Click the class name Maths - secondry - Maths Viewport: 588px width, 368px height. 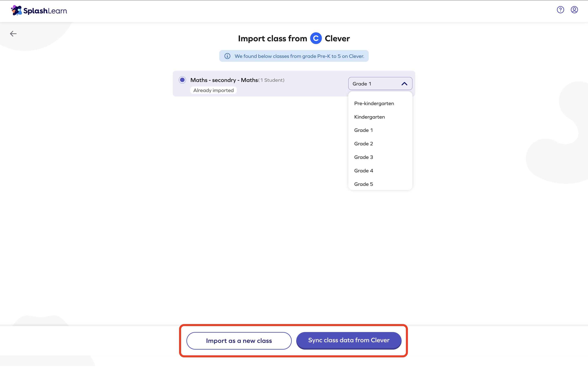click(x=224, y=80)
